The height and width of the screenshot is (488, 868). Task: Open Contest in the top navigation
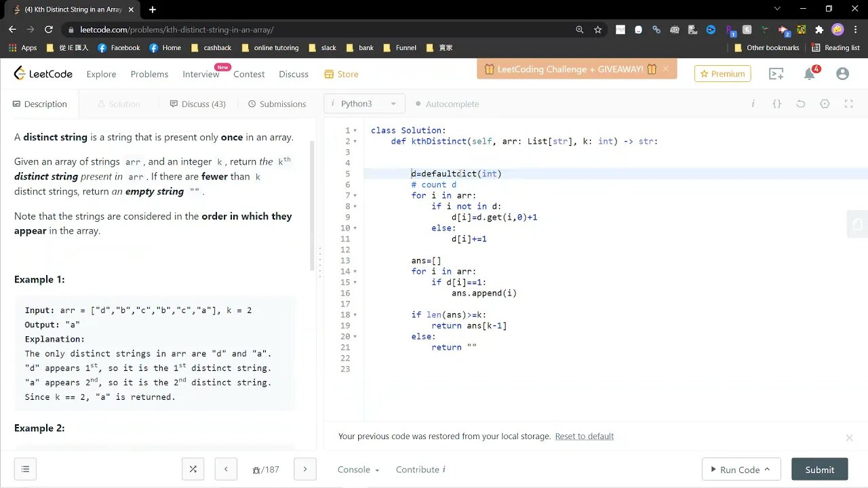click(249, 74)
